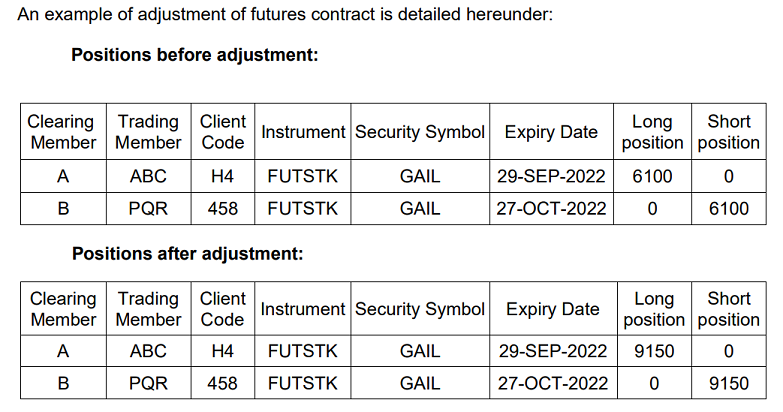Select trading member ABC in before-adjustment table

tap(148, 176)
